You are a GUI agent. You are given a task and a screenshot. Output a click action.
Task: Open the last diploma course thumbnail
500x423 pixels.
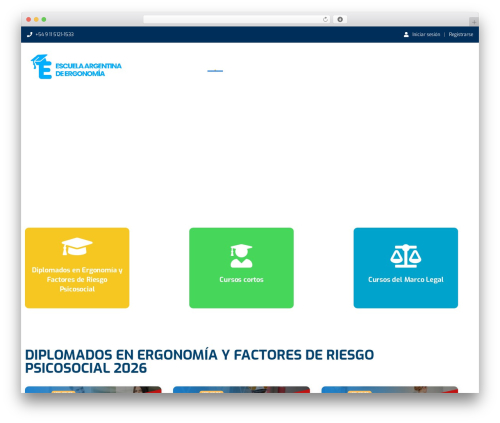pyautogui.click(x=390, y=390)
